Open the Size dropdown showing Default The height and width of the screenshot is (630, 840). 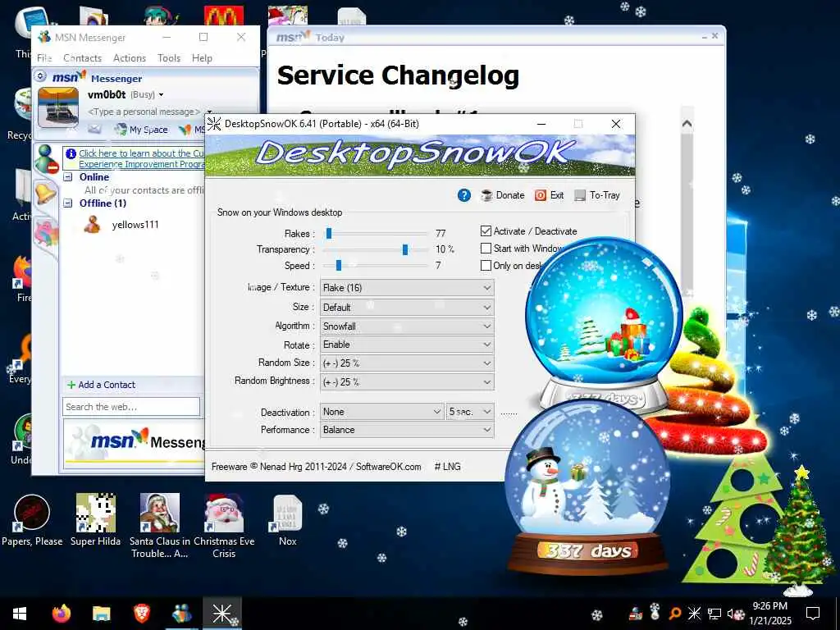407,307
